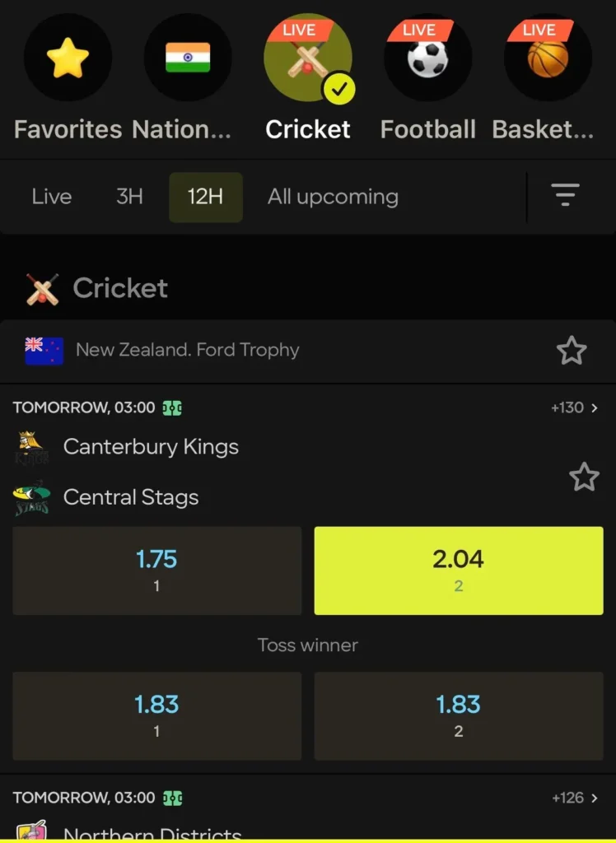
Task: Open the Football sports category
Action: (427, 58)
